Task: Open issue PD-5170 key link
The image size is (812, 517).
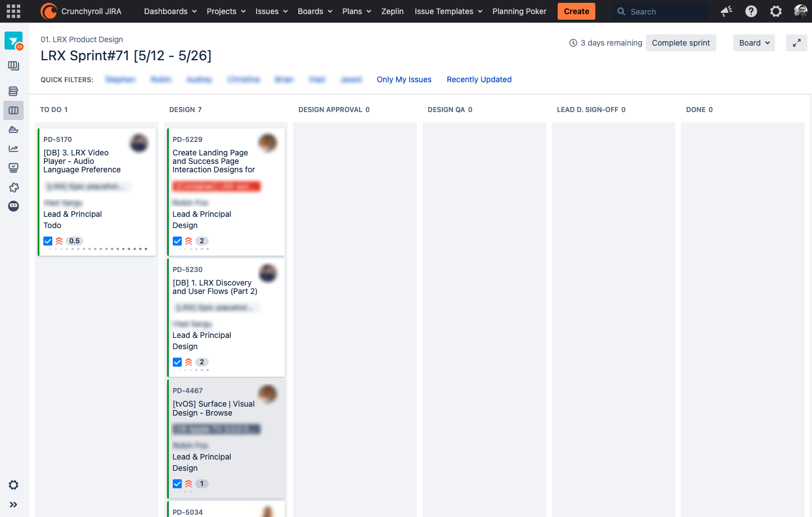Action: 57,139
